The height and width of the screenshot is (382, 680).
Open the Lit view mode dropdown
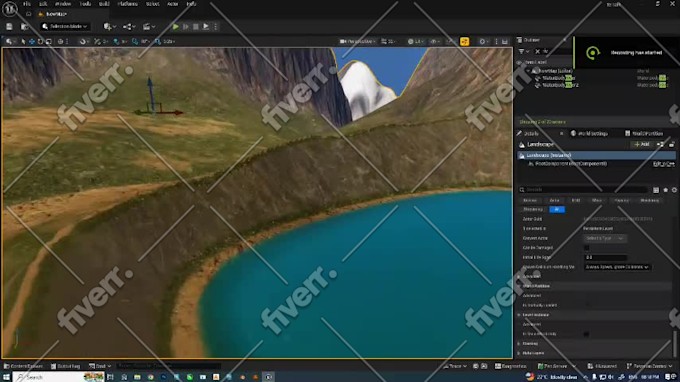click(x=415, y=42)
